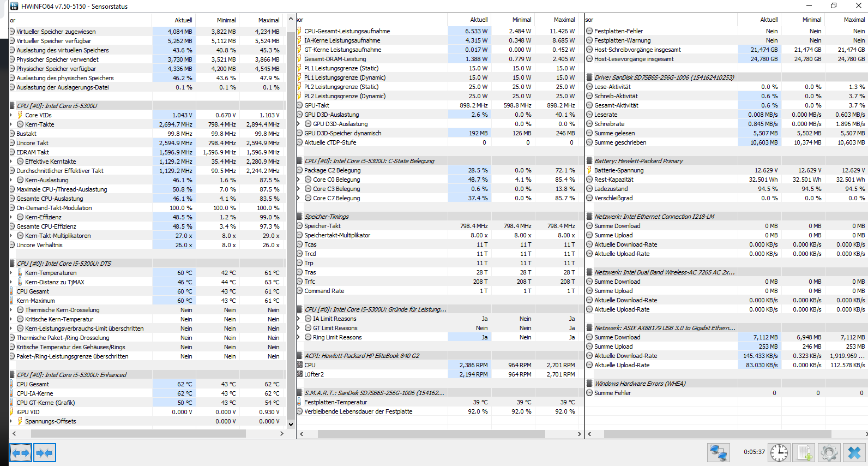Select the Rest-Kapazität row
Viewport: 868px width, 466px height.
727,180
